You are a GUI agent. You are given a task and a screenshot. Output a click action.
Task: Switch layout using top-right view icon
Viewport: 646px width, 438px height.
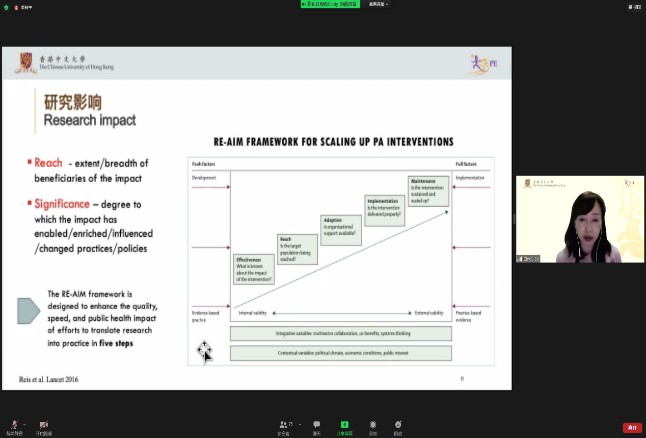click(637, 4)
